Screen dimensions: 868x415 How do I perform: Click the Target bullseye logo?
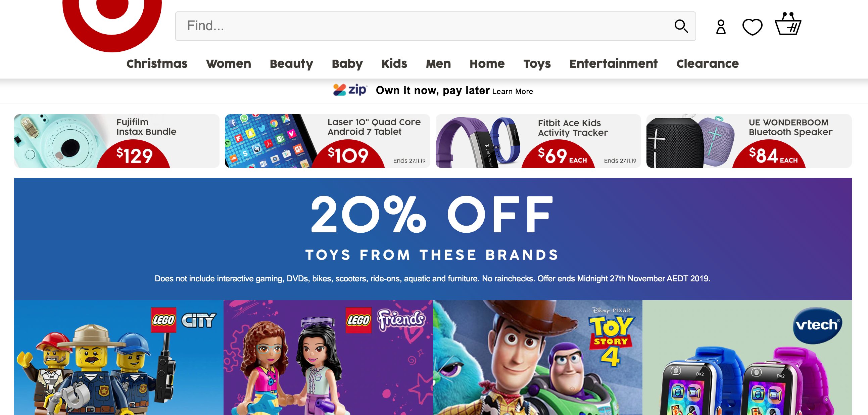112,20
